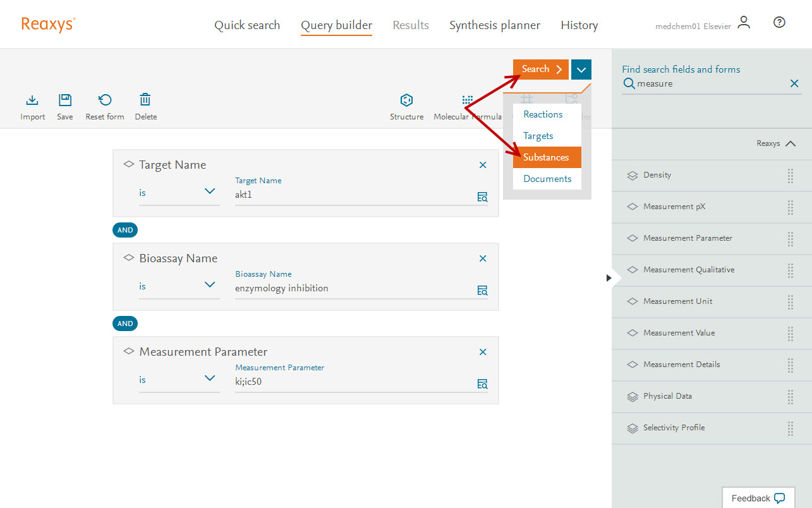
Task: Click the Import icon
Action: 32,100
